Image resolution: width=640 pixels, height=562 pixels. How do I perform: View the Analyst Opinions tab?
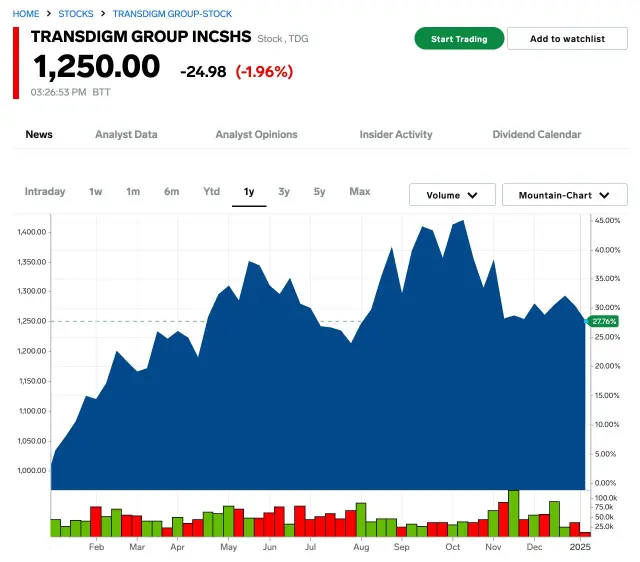256,134
